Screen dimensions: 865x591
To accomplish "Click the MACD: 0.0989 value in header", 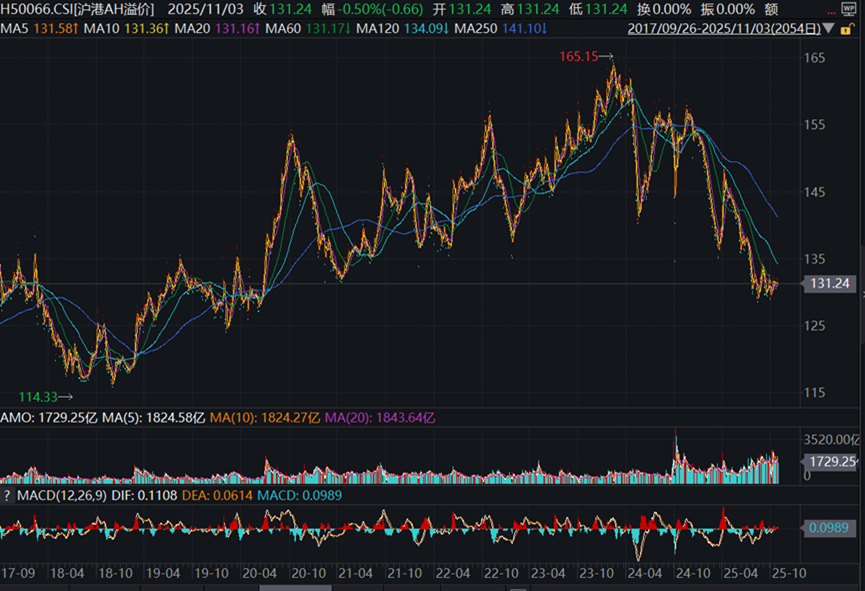I will click(x=300, y=496).
